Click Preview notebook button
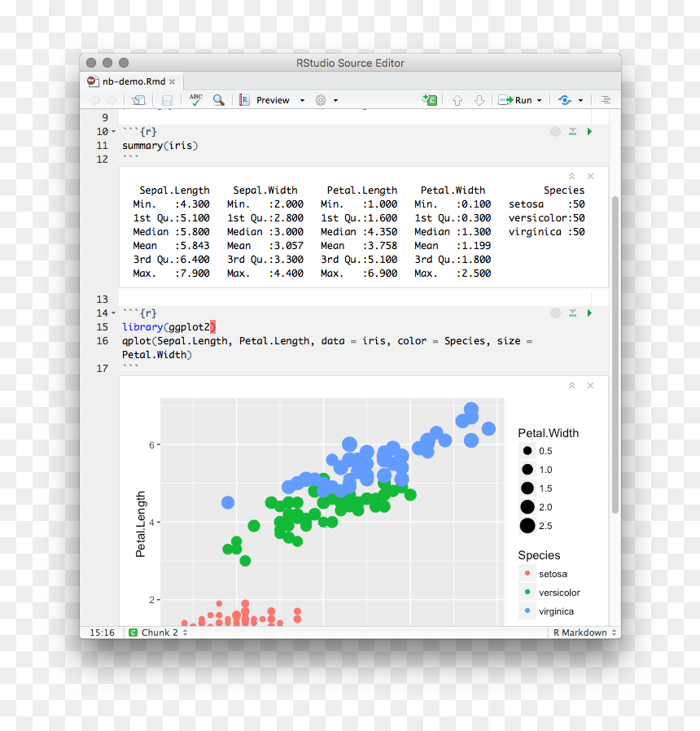700x731 pixels. click(x=265, y=100)
